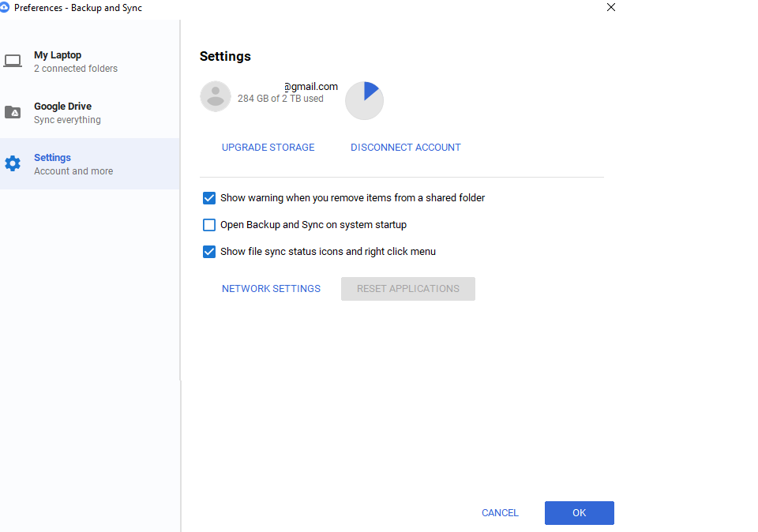Image resolution: width=758 pixels, height=532 pixels.
Task: Uncheck Show file sync status icons
Action: 209,252
